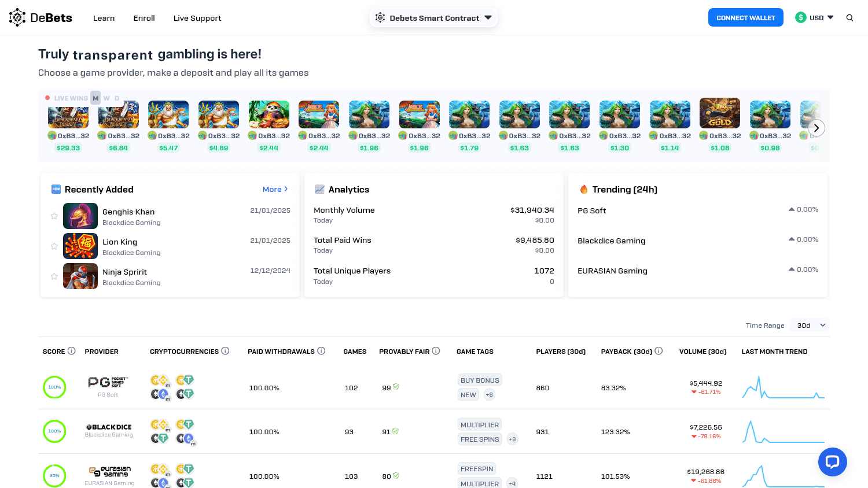Open the live chat bubble icon
This screenshot has width=868, height=488.
(x=833, y=462)
